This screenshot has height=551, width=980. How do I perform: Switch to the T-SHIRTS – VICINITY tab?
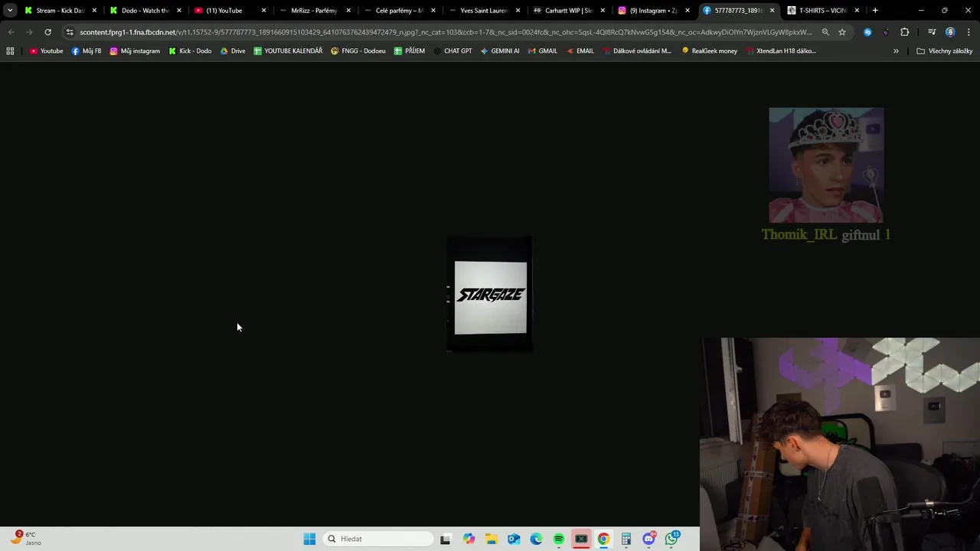coord(823,11)
